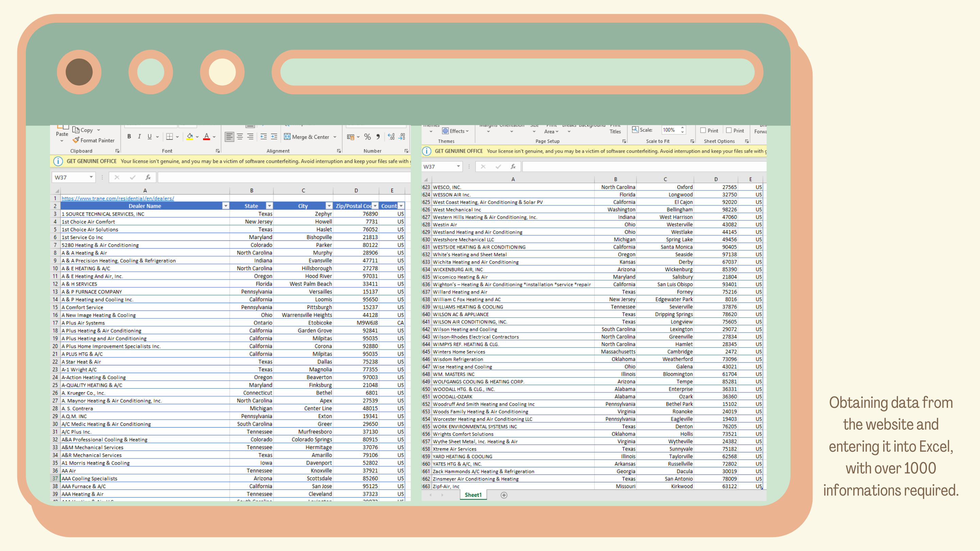
Task: Toggle Bold formatting in Font group
Action: tap(129, 136)
